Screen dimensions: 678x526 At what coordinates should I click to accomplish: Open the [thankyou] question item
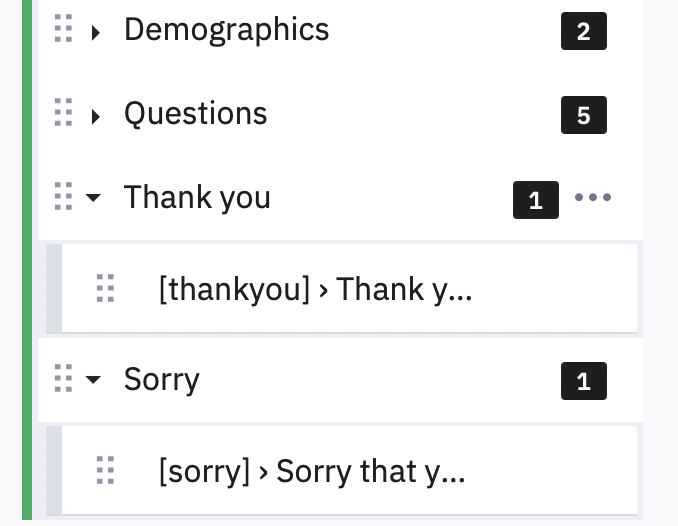click(314, 289)
